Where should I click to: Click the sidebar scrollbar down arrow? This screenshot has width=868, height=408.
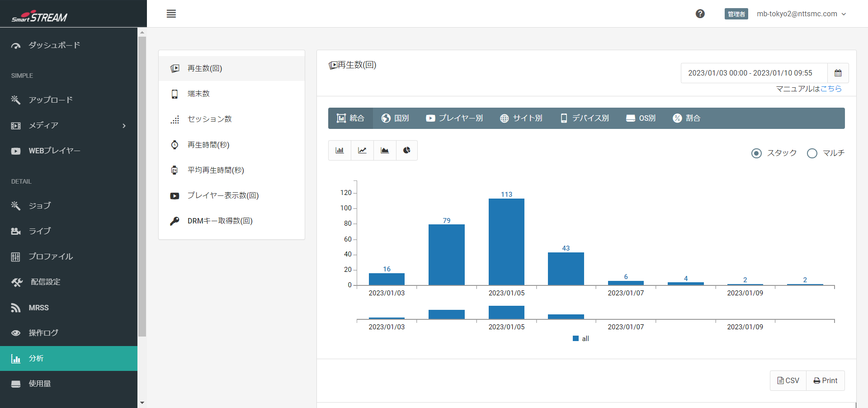click(x=142, y=403)
